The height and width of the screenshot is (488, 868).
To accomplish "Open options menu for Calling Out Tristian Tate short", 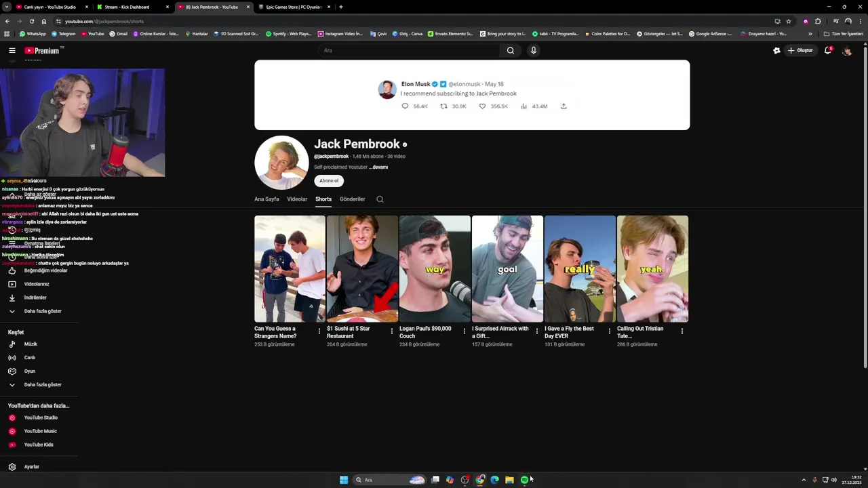I will coord(682,331).
